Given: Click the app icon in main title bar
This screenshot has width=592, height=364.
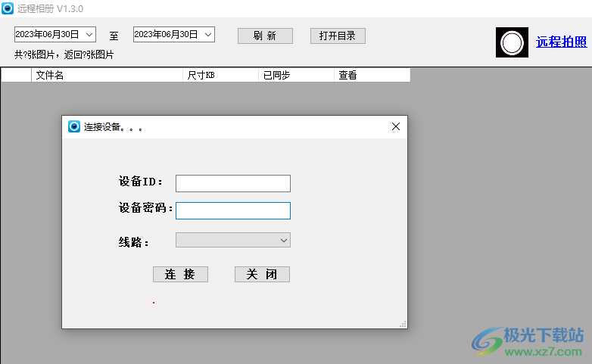Looking at the screenshot, I should tap(7, 8).
